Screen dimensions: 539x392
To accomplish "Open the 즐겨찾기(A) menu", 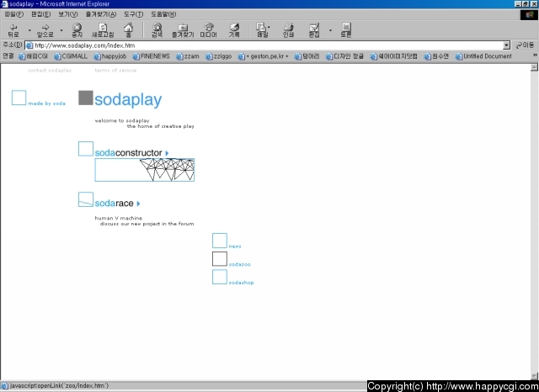I will 101,14.
